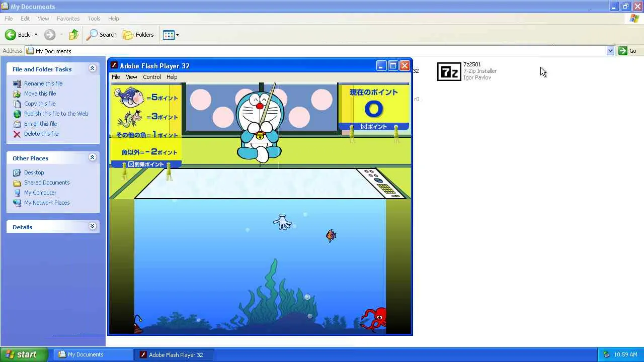Open the Back history dropdown arrow
This screenshot has height=362, width=644.
(36, 35)
